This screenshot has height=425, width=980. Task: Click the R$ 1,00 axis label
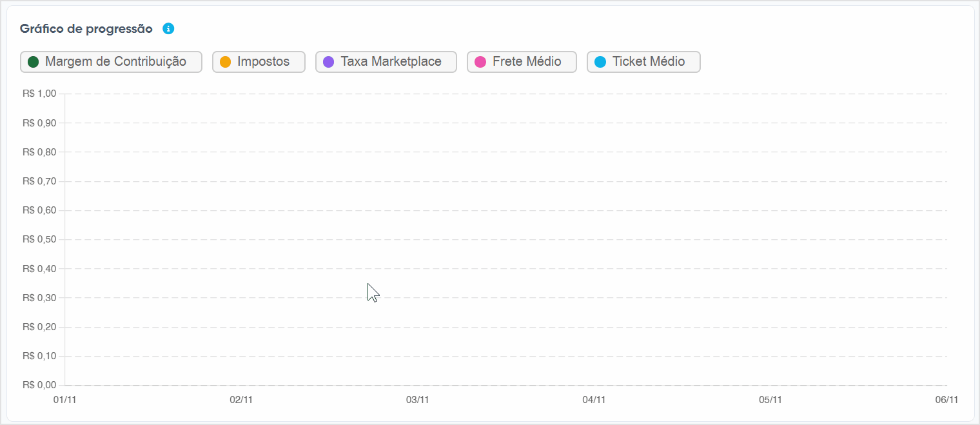coord(39,94)
